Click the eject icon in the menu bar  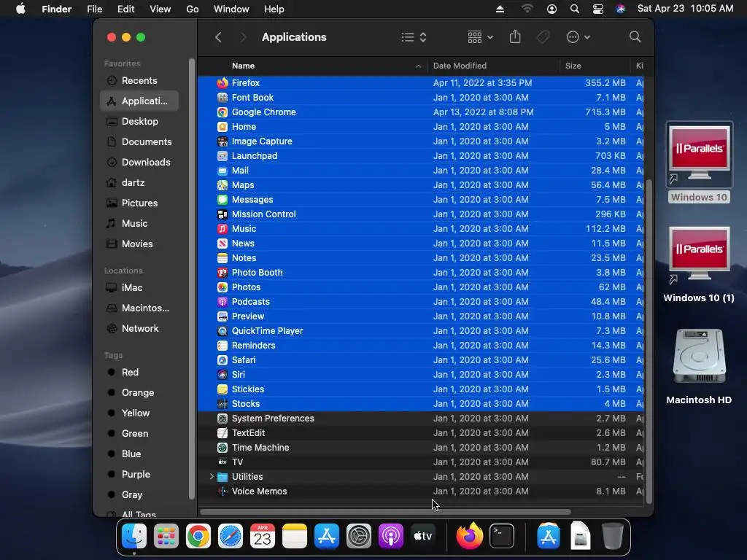coord(500,9)
